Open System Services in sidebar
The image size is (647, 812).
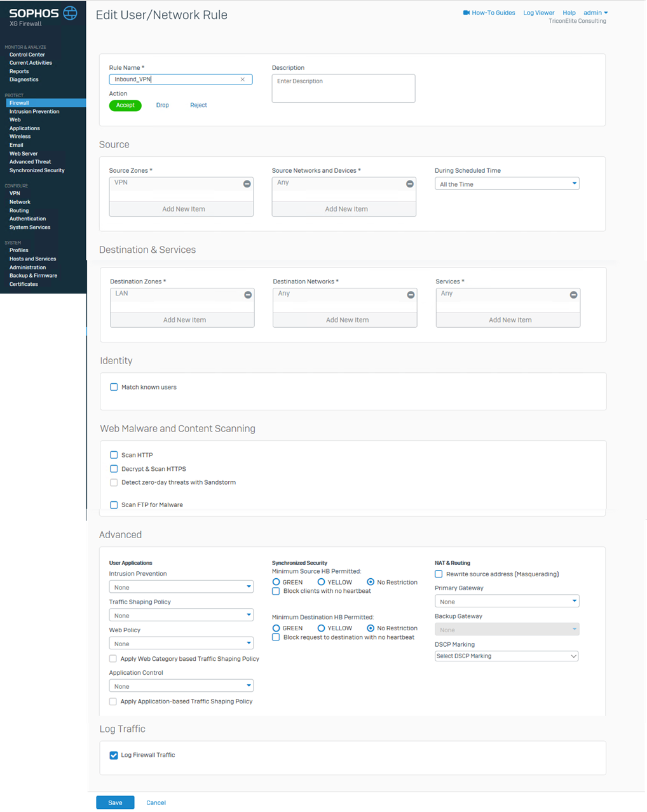(30, 227)
